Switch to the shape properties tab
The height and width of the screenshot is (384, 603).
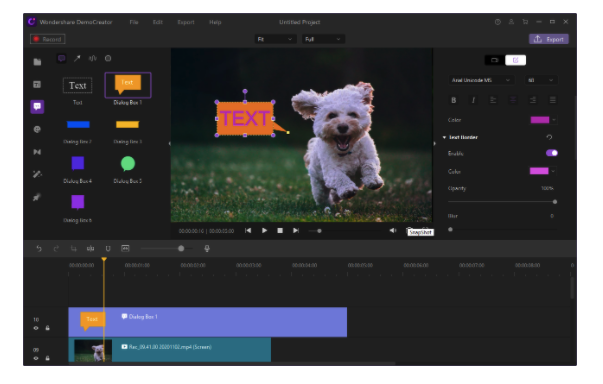[x=495, y=60]
